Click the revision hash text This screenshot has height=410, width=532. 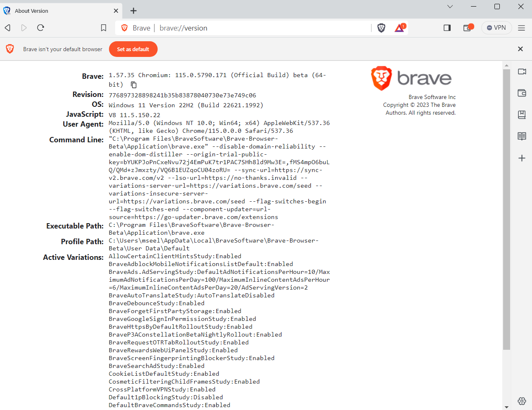[182, 95]
